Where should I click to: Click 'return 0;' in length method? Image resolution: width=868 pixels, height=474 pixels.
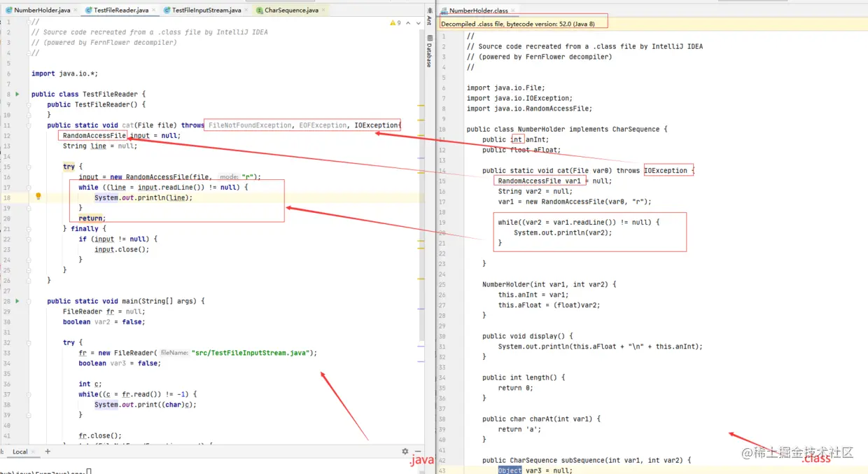click(515, 388)
